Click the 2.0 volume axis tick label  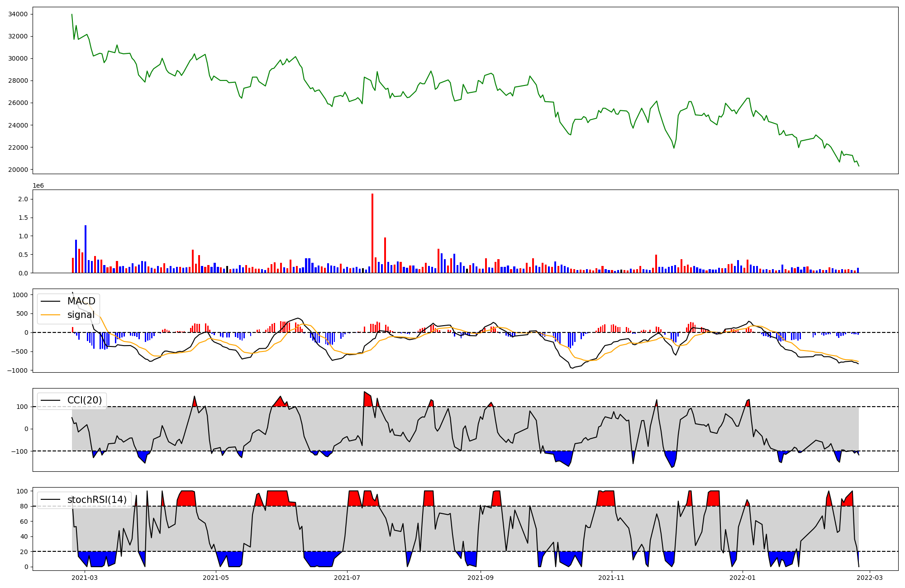[x=23, y=199]
